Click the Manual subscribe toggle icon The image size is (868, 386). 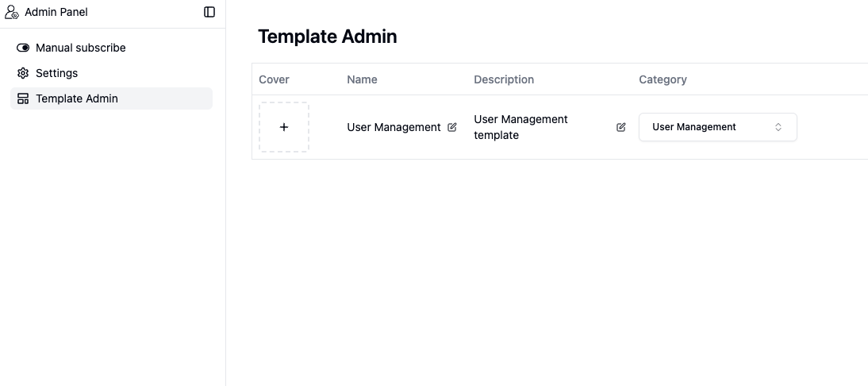point(23,48)
